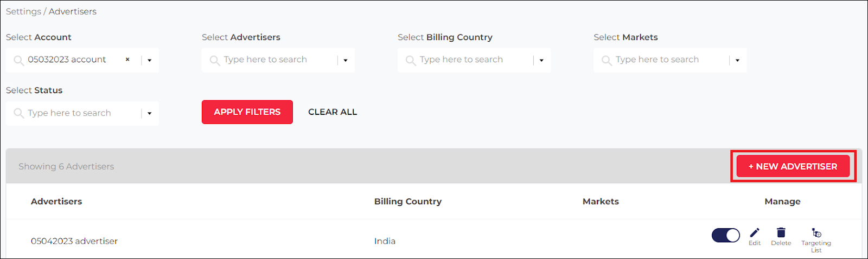Click the Settings breadcrumb link
This screenshot has width=868, height=259.
coord(23,11)
